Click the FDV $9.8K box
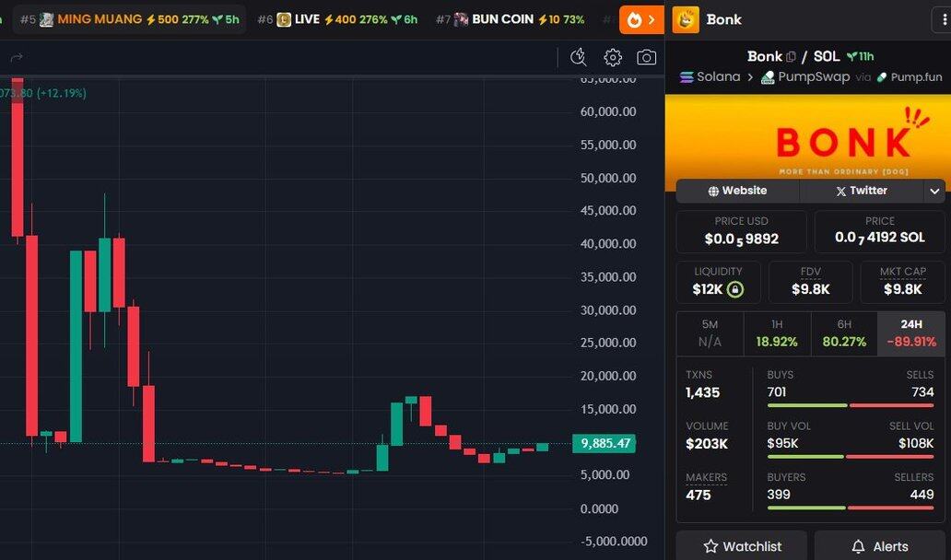The image size is (951, 560). [x=810, y=283]
